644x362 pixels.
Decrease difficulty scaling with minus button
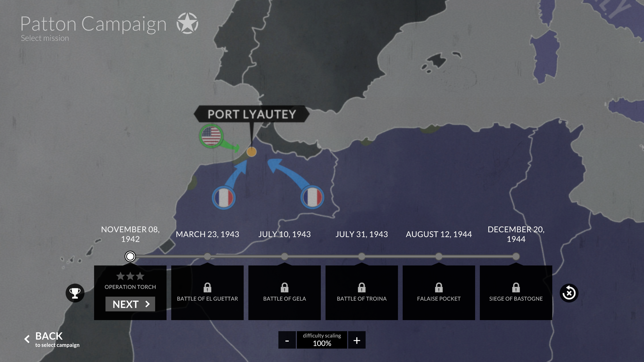[287, 340]
